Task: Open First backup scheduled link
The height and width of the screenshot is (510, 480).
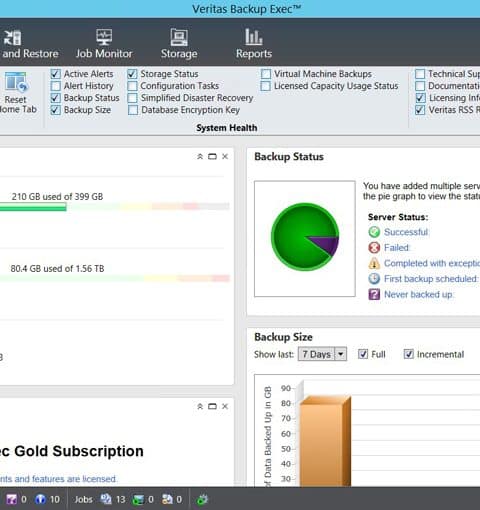Action: pyautogui.click(x=431, y=279)
